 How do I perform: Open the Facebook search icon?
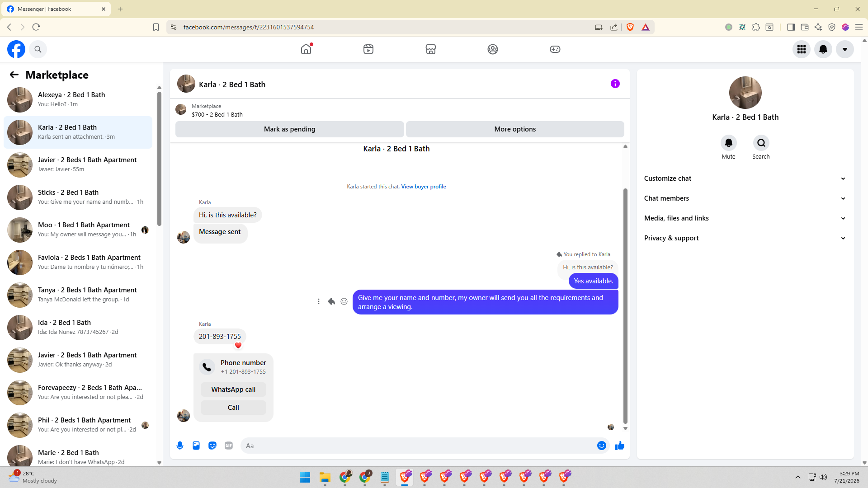click(x=38, y=49)
